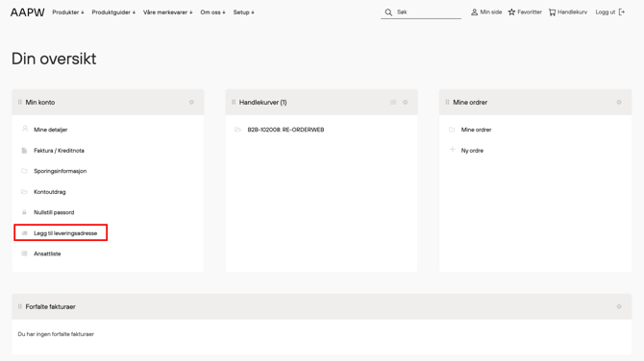Viewport: 644px width, 361px height.
Task: Click the Kontoutdrag folder icon
Action: (x=24, y=192)
